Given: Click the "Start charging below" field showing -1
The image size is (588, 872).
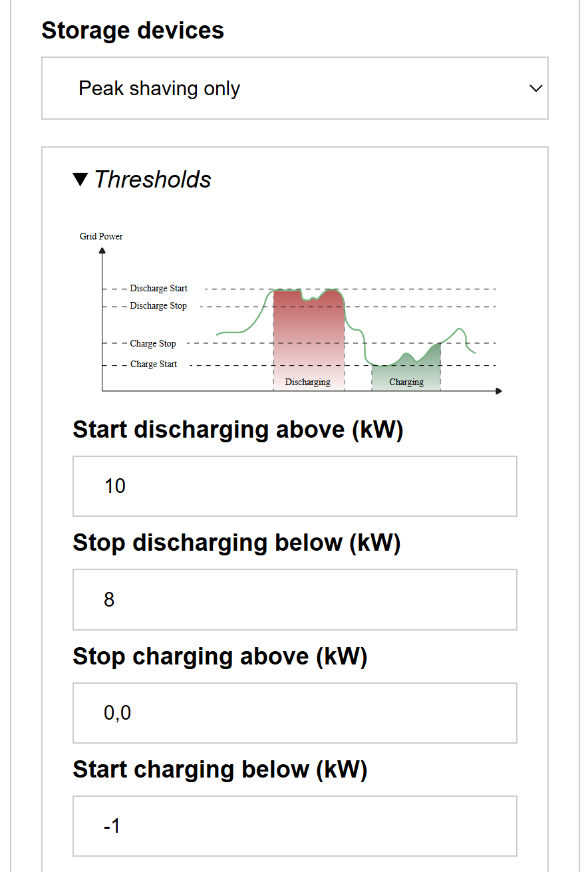Looking at the screenshot, I should point(294,826).
